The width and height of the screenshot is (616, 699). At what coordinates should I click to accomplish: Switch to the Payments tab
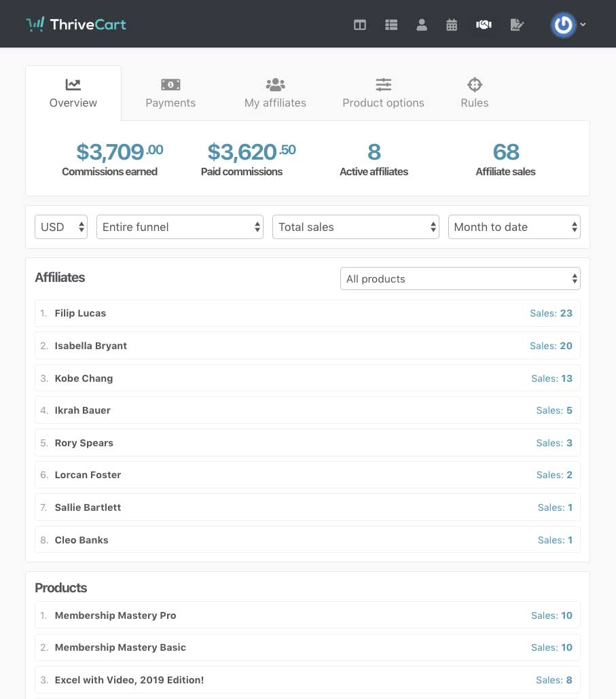click(x=170, y=93)
